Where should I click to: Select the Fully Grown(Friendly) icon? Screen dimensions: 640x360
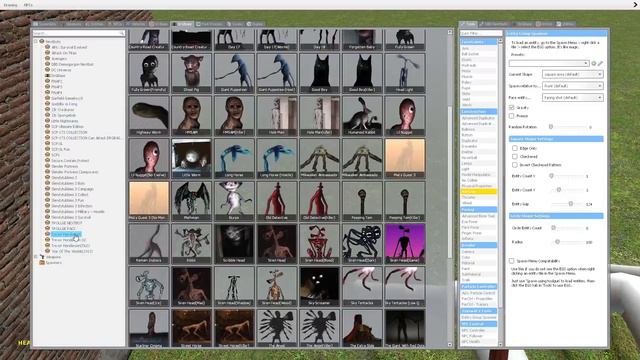pyautogui.click(x=149, y=73)
